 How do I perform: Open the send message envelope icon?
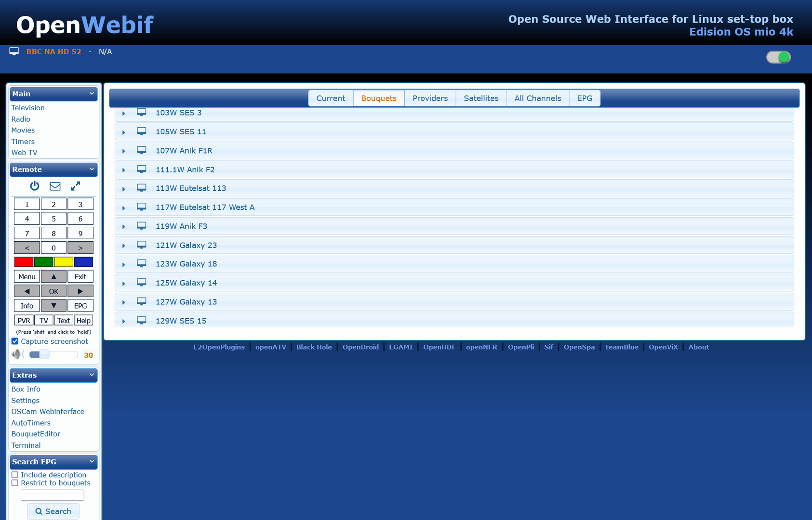[x=55, y=186]
